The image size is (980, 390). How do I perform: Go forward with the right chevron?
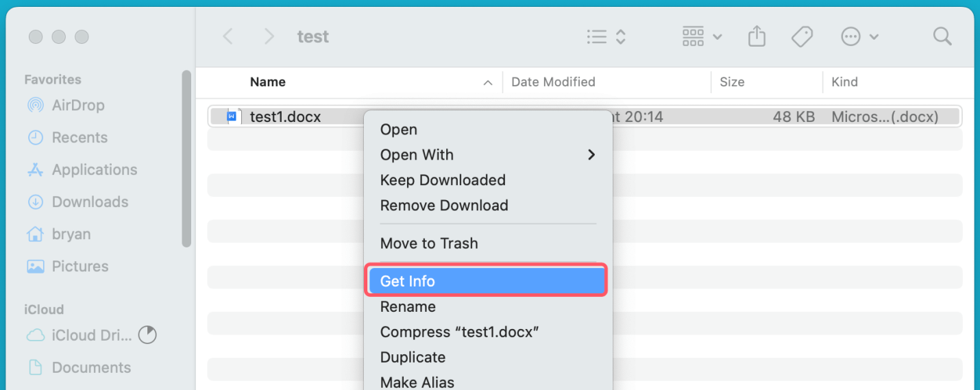(x=269, y=36)
